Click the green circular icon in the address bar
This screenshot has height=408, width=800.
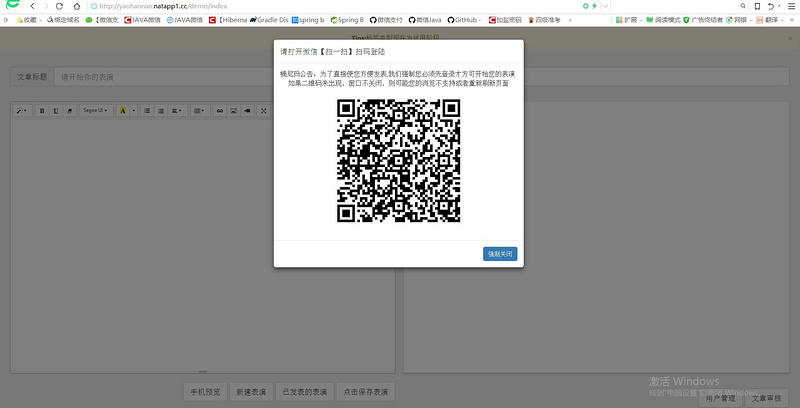click(586, 6)
